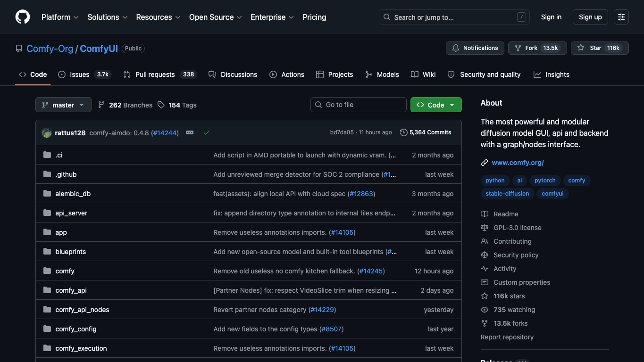This screenshot has width=644, height=362.
Task: Click the folder icon for comfy_config
Action: pyautogui.click(x=47, y=329)
